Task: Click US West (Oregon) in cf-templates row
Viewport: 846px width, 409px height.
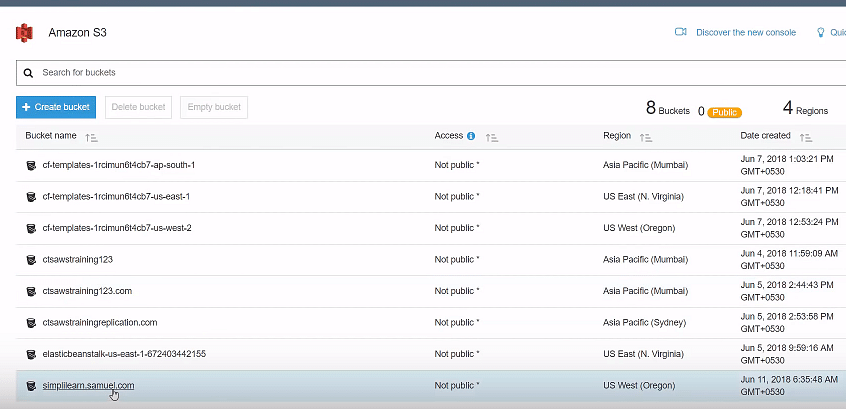Action: 639,228
